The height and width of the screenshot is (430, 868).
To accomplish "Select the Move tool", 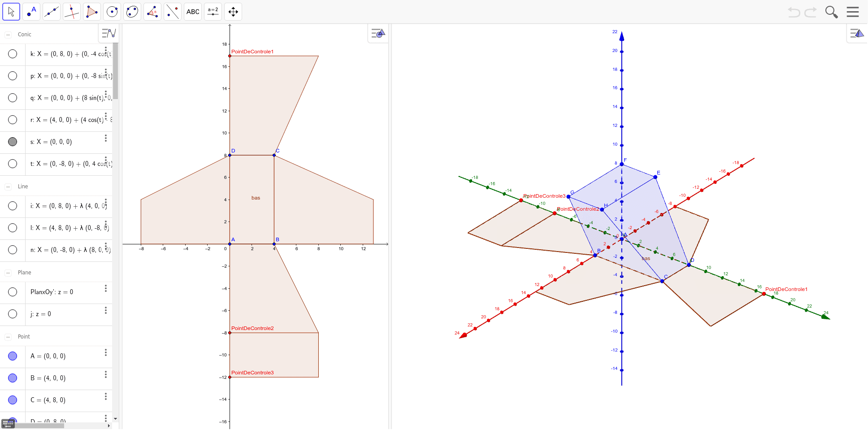I will click(x=11, y=11).
